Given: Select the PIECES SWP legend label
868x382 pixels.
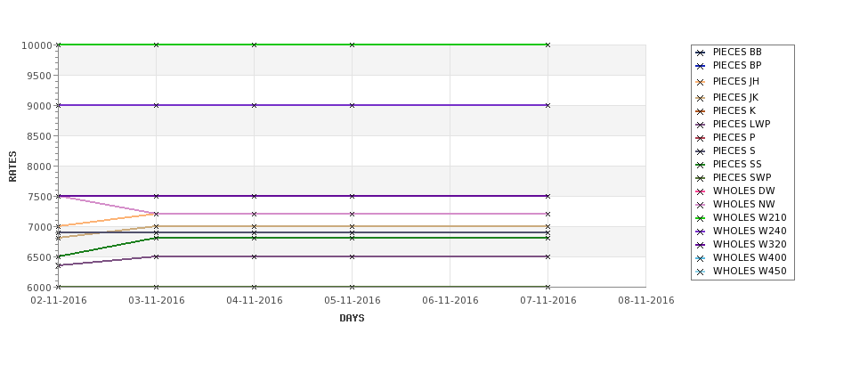Looking at the screenshot, I should click(742, 177).
